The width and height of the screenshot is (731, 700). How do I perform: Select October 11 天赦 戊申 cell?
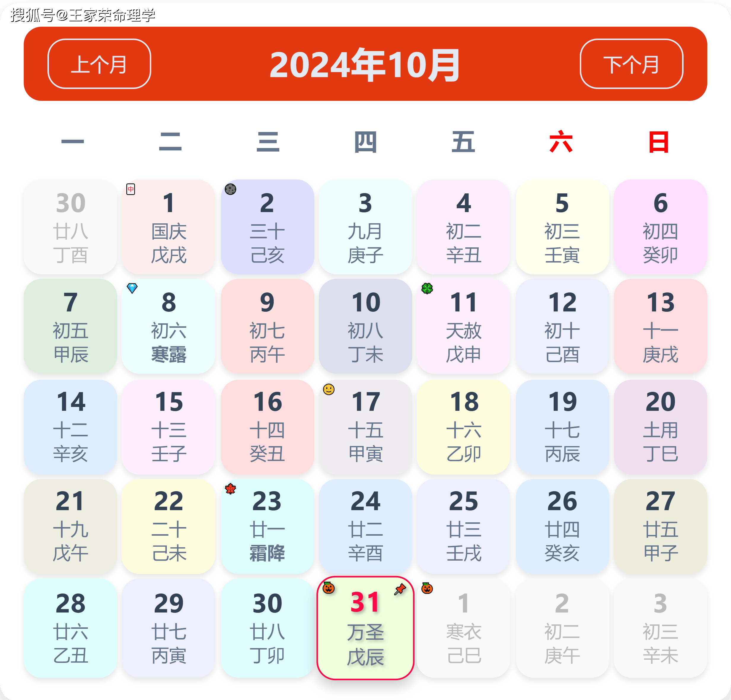point(464,326)
